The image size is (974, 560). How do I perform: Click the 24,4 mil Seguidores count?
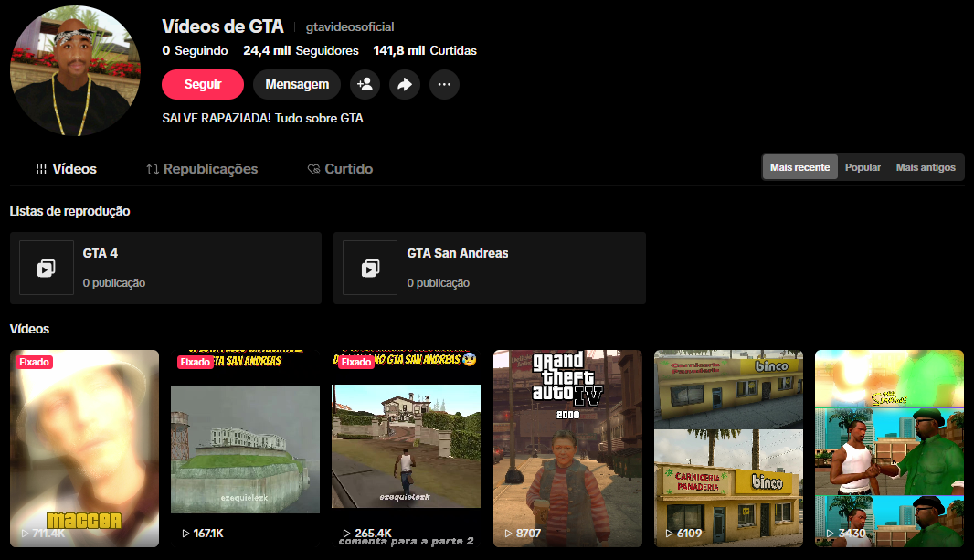(x=301, y=50)
